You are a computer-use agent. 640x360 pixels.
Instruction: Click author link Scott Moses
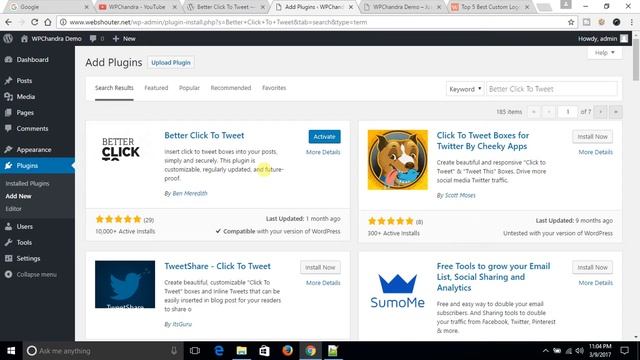[x=460, y=196]
